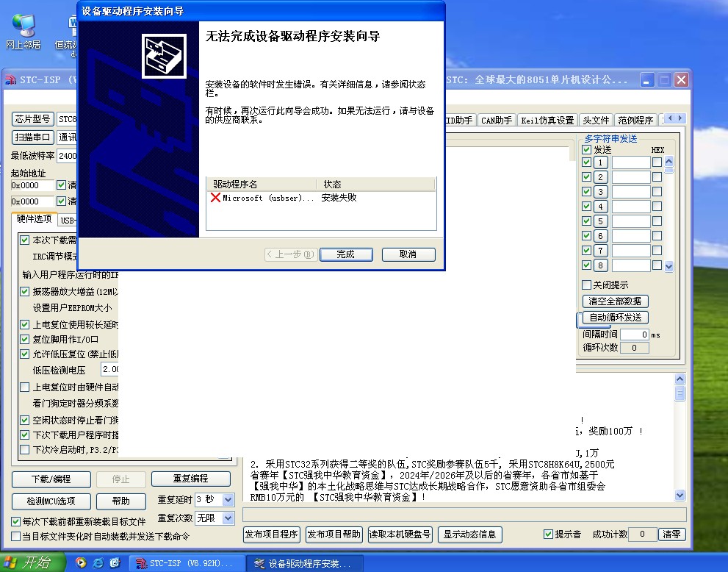Viewport: 728px width, 572px height.
Task: Click the 发布项目程序 button
Action: [272, 535]
